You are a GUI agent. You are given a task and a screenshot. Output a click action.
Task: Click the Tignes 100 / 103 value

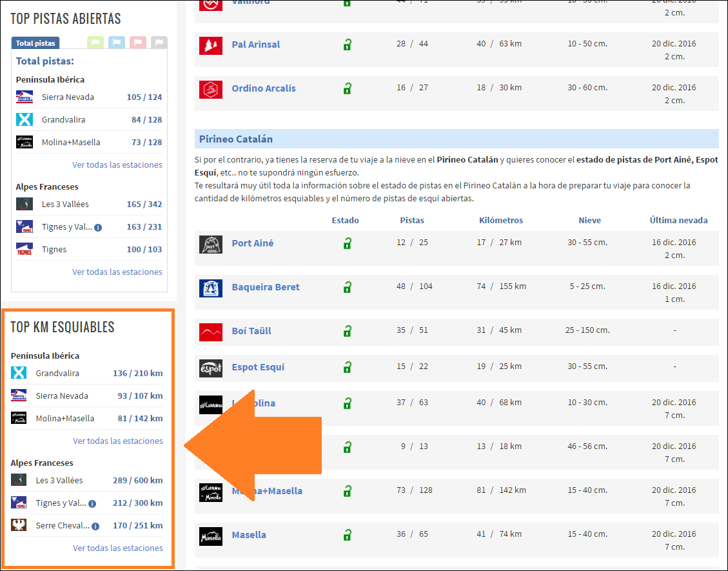[x=144, y=250]
